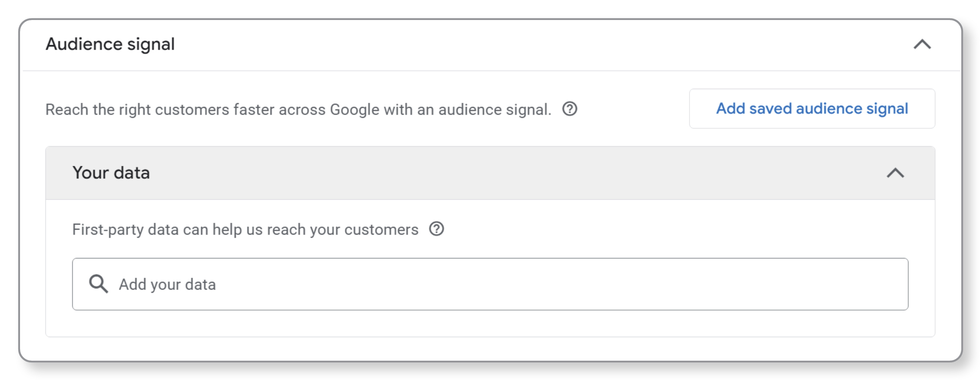Viewport: 980px width, 382px height.
Task: Focus the Add your data search field
Action: [490, 284]
